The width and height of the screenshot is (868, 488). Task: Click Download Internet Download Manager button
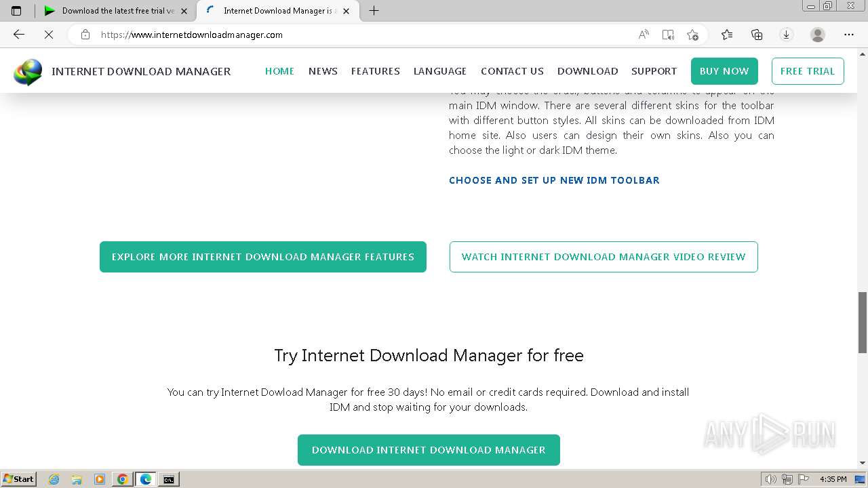pos(429,450)
